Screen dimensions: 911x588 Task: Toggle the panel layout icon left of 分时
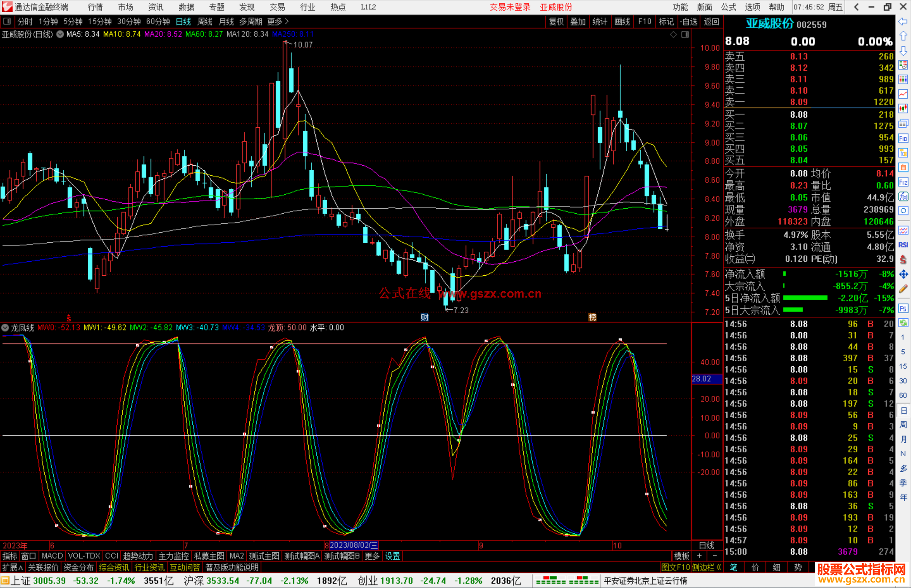[7, 21]
